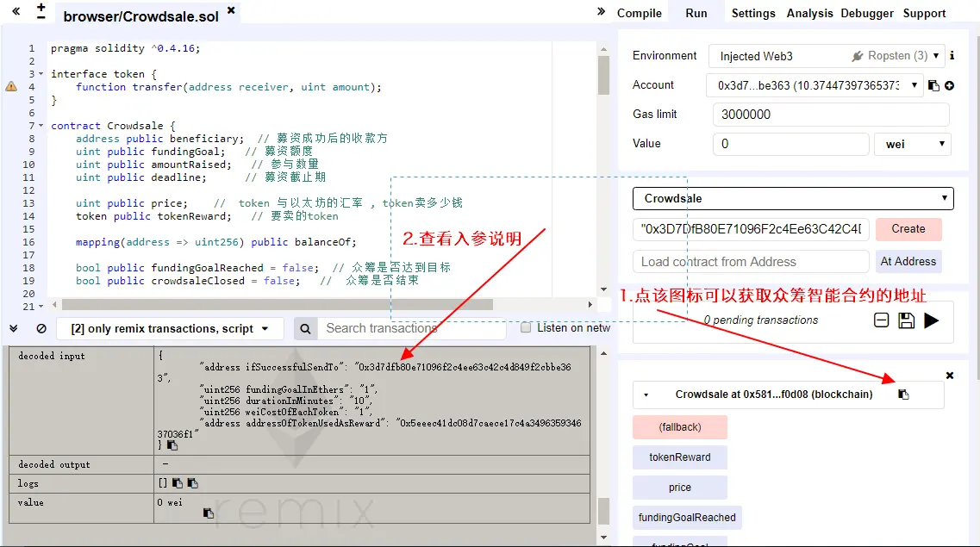Open the Account dropdown 0x3d7...be363

point(815,85)
